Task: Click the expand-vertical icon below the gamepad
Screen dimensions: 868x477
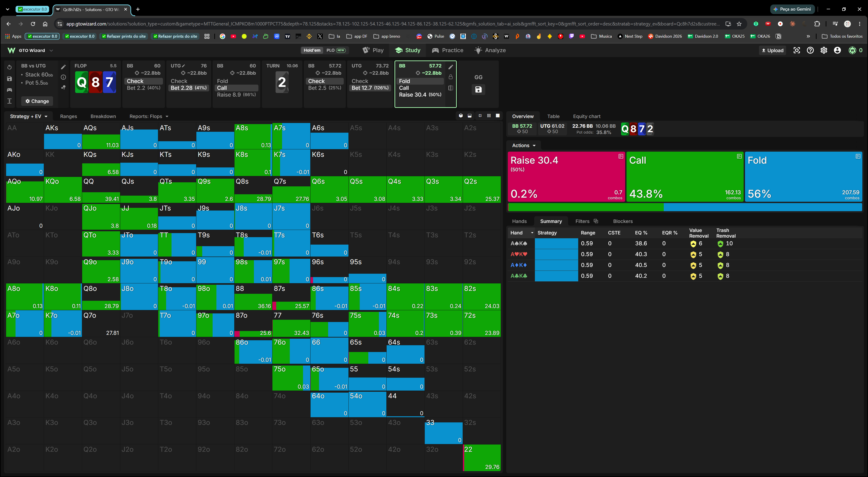Action: click(9, 101)
